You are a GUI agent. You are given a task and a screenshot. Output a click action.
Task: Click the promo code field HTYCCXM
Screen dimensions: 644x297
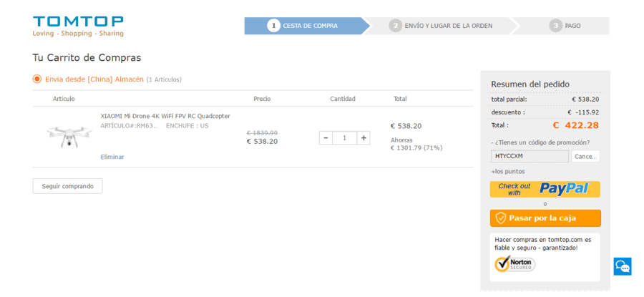point(530,156)
